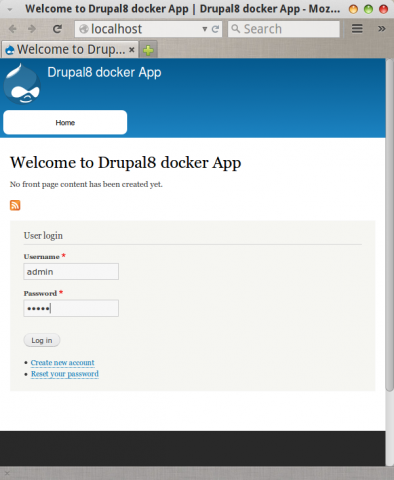The image size is (394, 480).
Task: Open a new tab with the plus icon
Action: (148, 50)
